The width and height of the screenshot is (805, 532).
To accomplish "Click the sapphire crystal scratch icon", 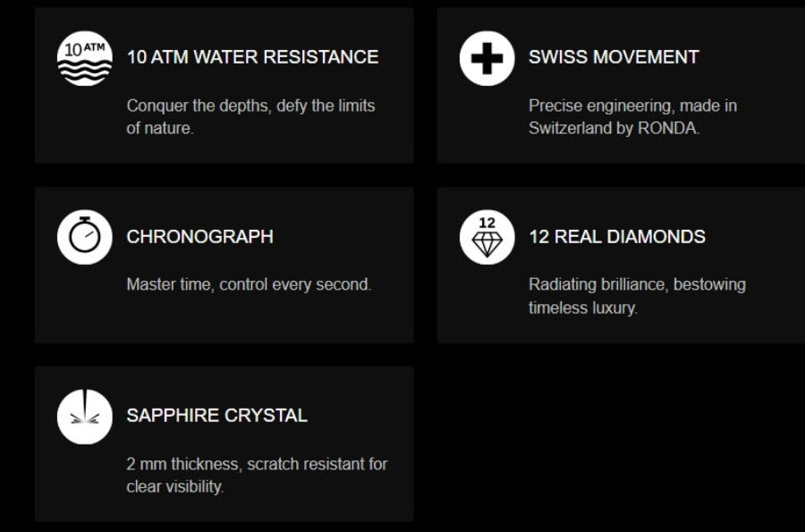I will [85, 417].
